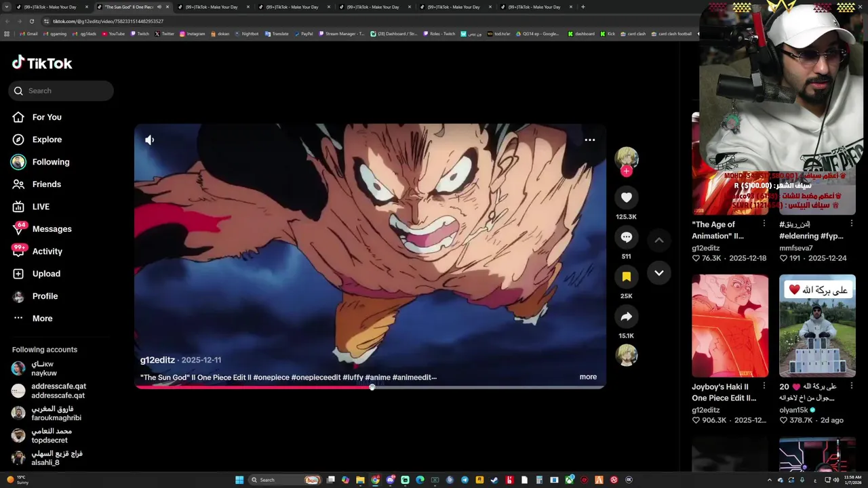Open options for 'The Age of Animation' video
This screenshot has width=868, height=488.
[764, 224]
